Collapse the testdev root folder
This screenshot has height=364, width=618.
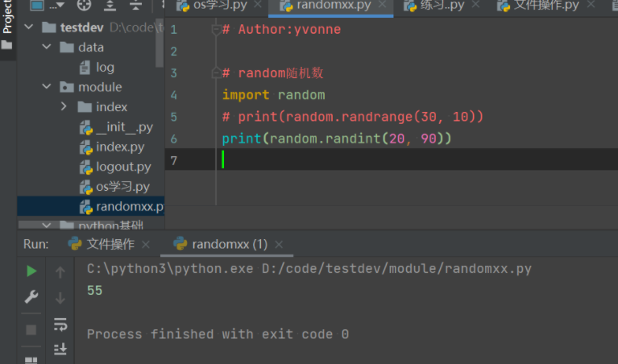point(30,27)
